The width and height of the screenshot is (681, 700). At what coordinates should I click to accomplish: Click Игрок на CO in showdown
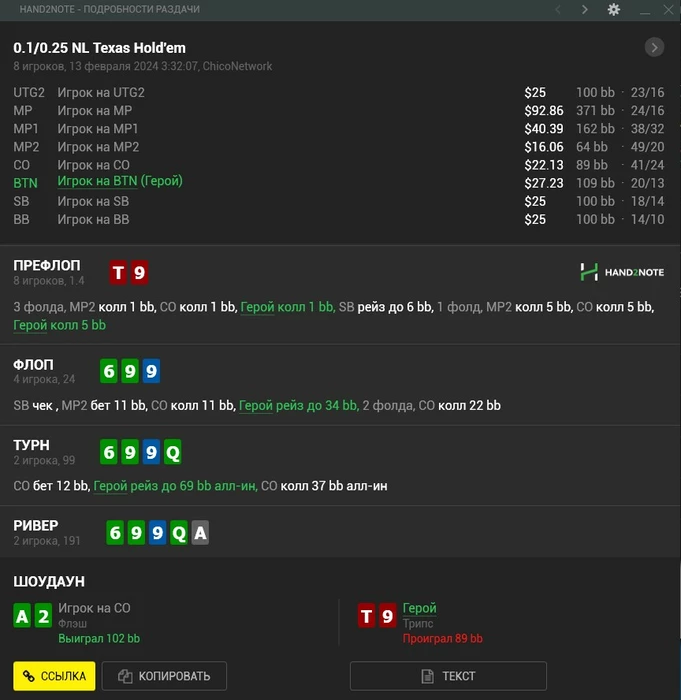[94, 608]
